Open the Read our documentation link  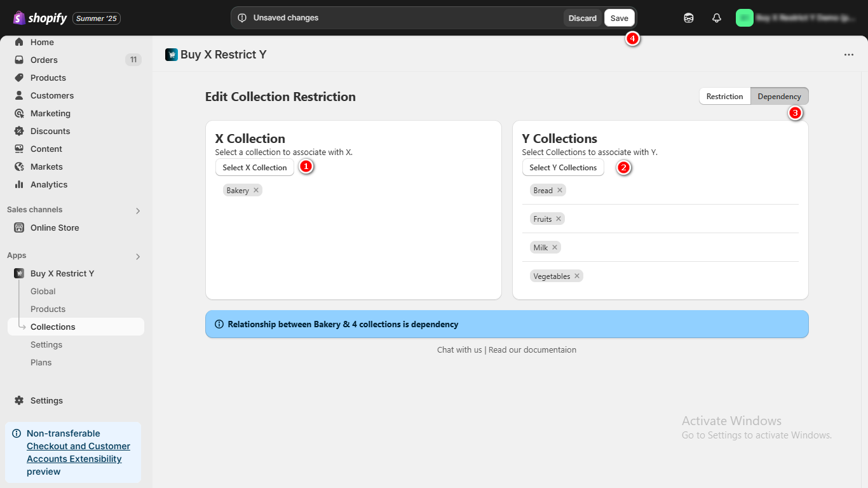point(532,350)
